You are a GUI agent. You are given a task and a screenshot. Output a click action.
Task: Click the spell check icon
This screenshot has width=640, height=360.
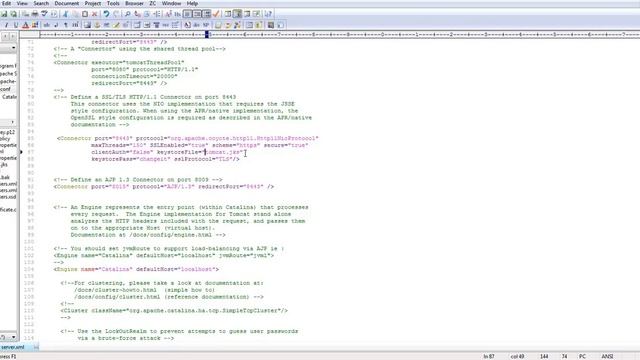click(44, 14)
